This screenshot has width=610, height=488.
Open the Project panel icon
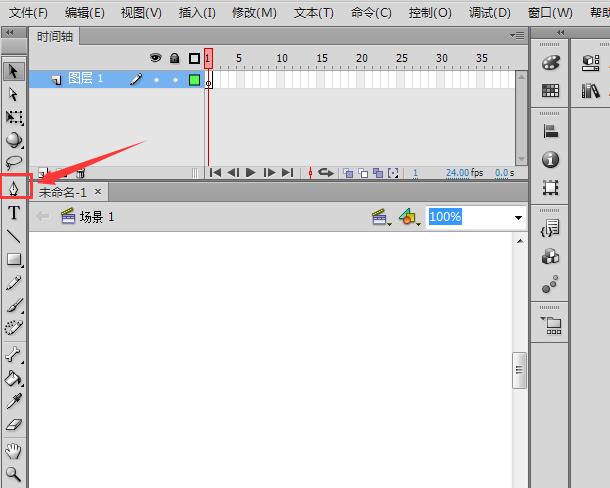pos(551,325)
